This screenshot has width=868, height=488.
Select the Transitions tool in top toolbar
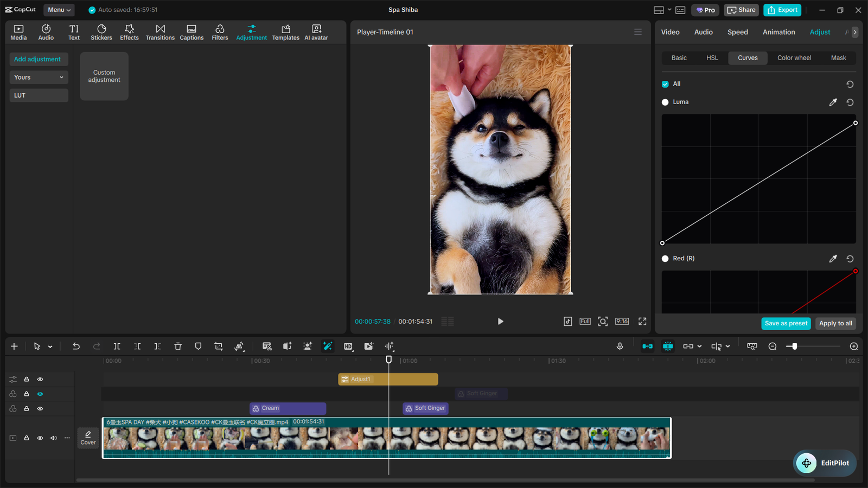pos(160,31)
